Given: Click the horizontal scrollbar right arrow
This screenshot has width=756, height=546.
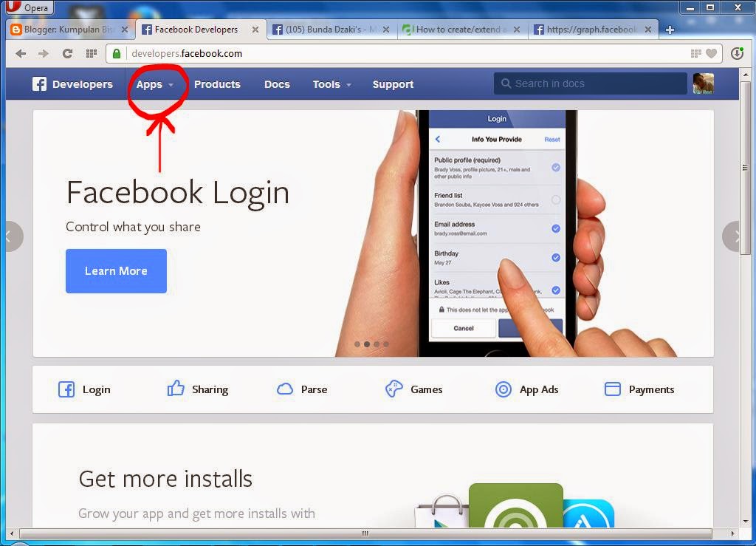Looking at the screenshot, I should click(733, 533).
